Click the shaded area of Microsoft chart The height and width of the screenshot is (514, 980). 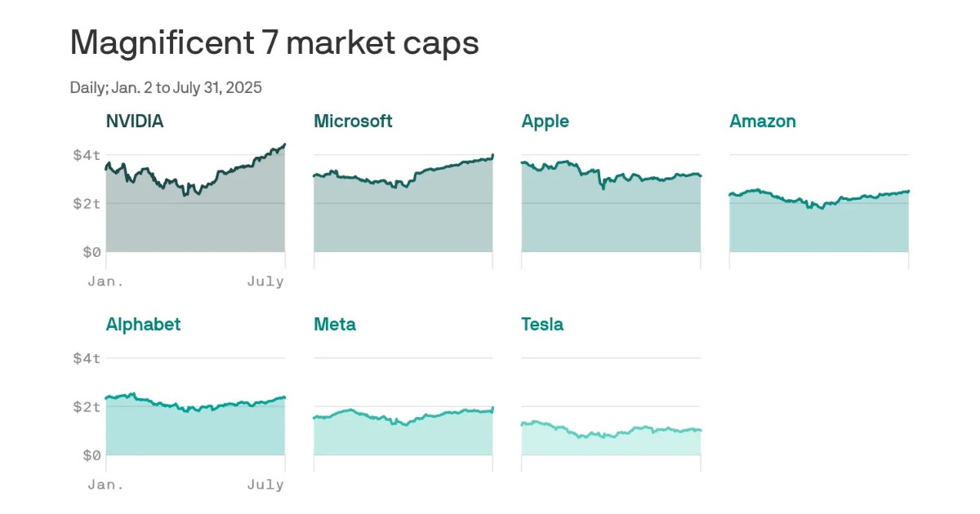[403, 216]
